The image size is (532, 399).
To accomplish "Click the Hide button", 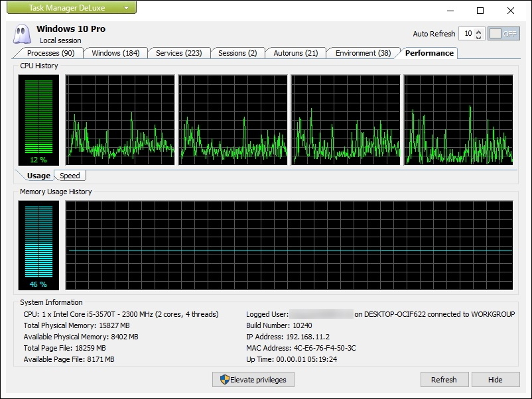I will click(496, 380).
